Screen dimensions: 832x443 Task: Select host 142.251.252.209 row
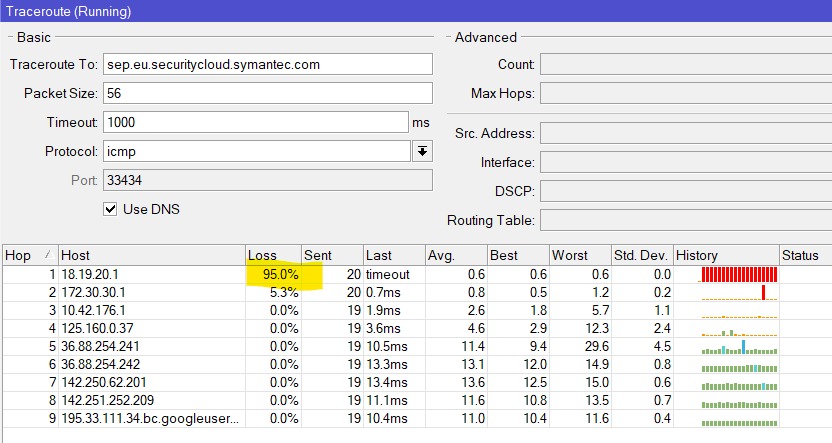click(x=416, y=401)
